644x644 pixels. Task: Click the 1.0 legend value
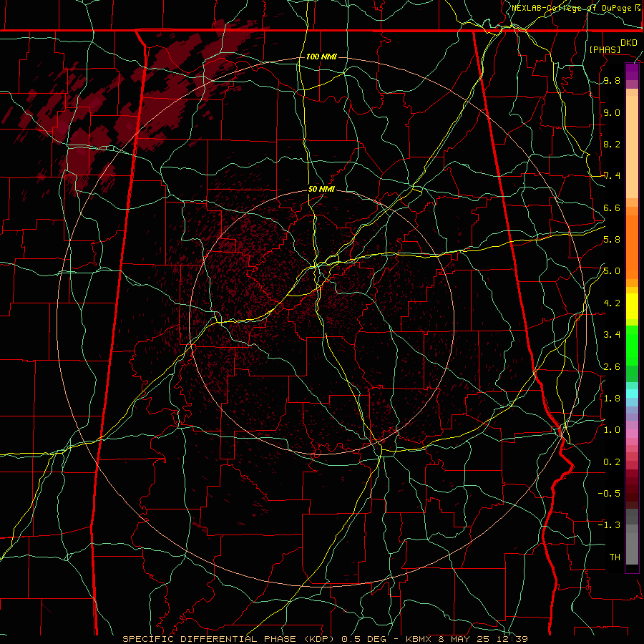point(612,430)
